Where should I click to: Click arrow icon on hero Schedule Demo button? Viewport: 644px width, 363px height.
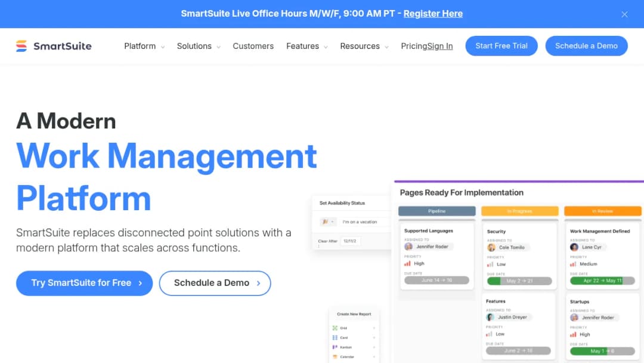pyautogui.click(x=258, y=283)
